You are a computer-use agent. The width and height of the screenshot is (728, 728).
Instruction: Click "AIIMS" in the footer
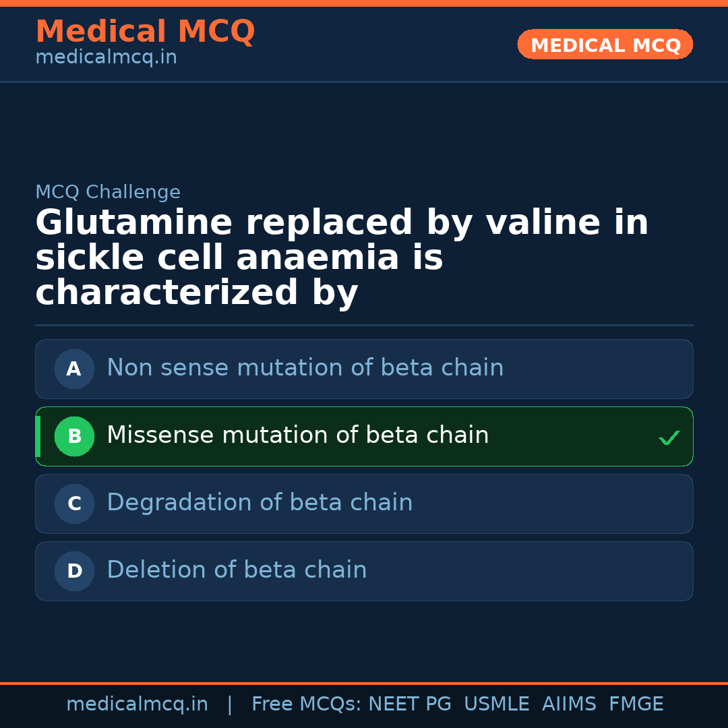pyautogui.click(x=569, y=704)
